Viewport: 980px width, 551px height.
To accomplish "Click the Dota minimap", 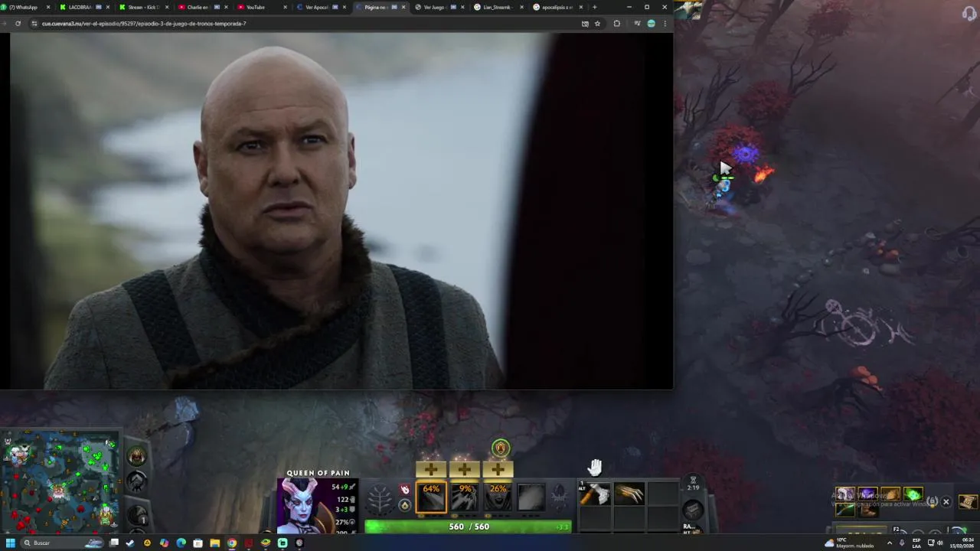I will (x=60, y=481).
